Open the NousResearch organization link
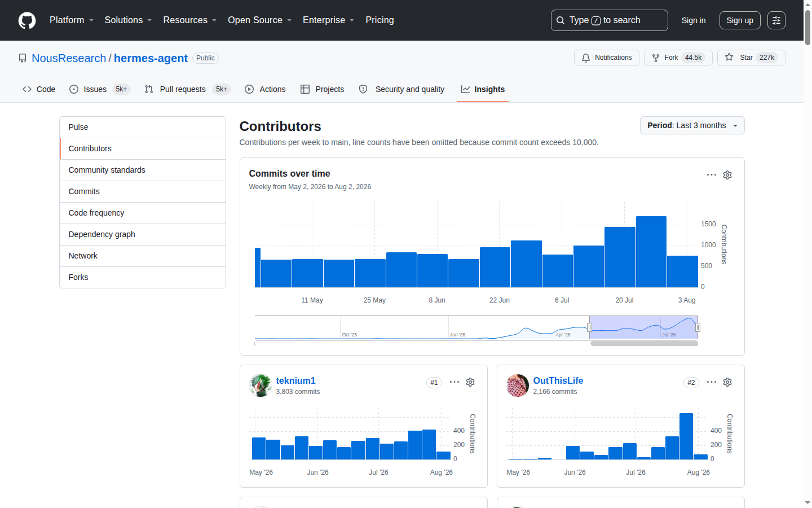The image size is (812, 508). point(69,58)
